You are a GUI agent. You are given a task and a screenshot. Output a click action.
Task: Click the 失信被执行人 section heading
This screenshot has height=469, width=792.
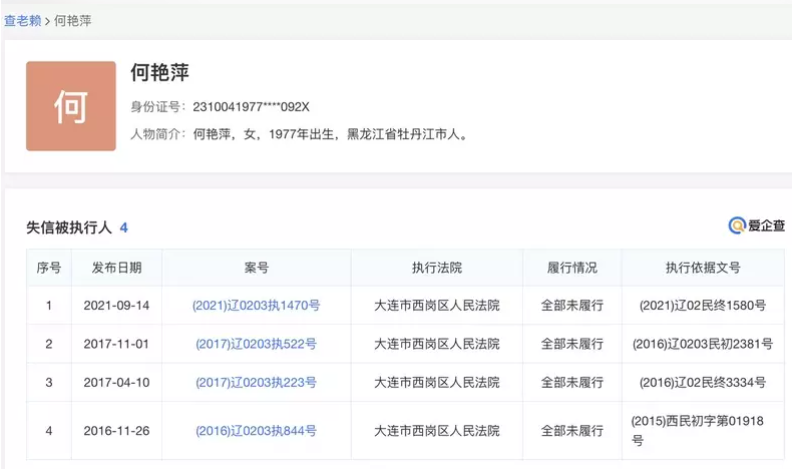[x=69, y=228]
